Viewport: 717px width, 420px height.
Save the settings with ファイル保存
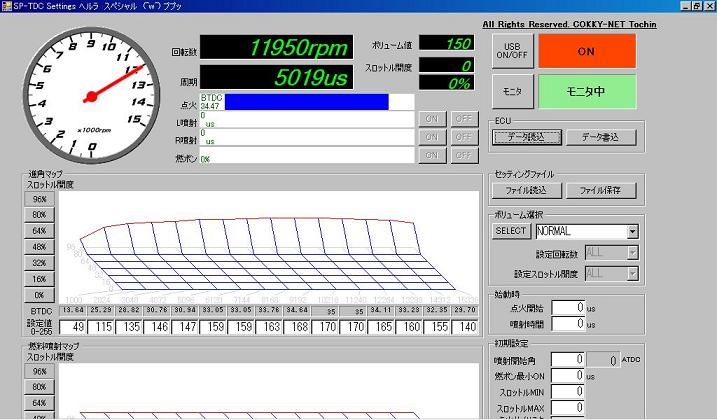click(x=601, y=190)
